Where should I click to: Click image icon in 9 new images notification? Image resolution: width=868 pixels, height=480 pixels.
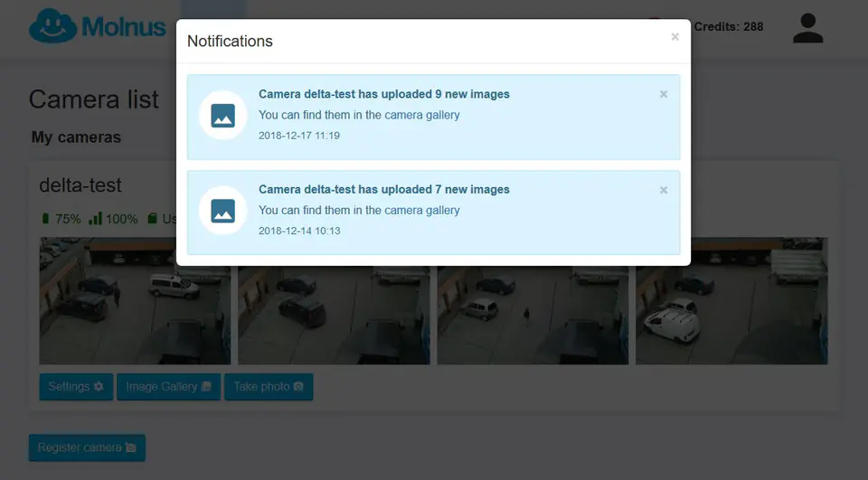click(222, 116)
